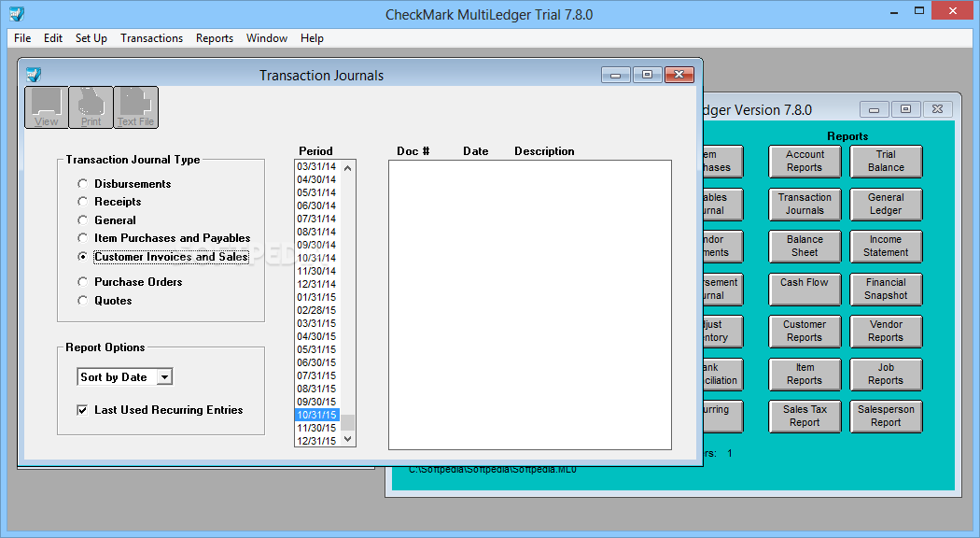Click the CheckMark app icon in title bar
Image resolution: width=980 pixels, height=538 pixels.
click(x=17, y=13)
